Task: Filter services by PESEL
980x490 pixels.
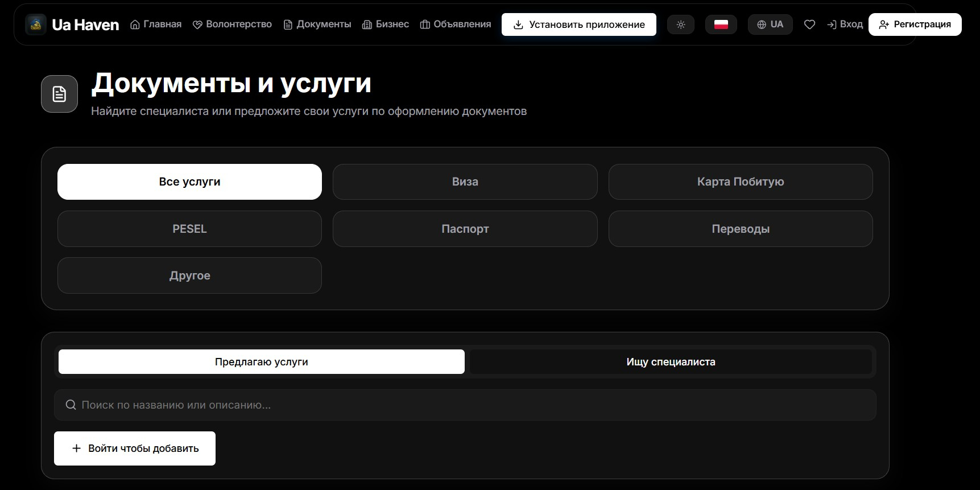Action: click(189, 229)
